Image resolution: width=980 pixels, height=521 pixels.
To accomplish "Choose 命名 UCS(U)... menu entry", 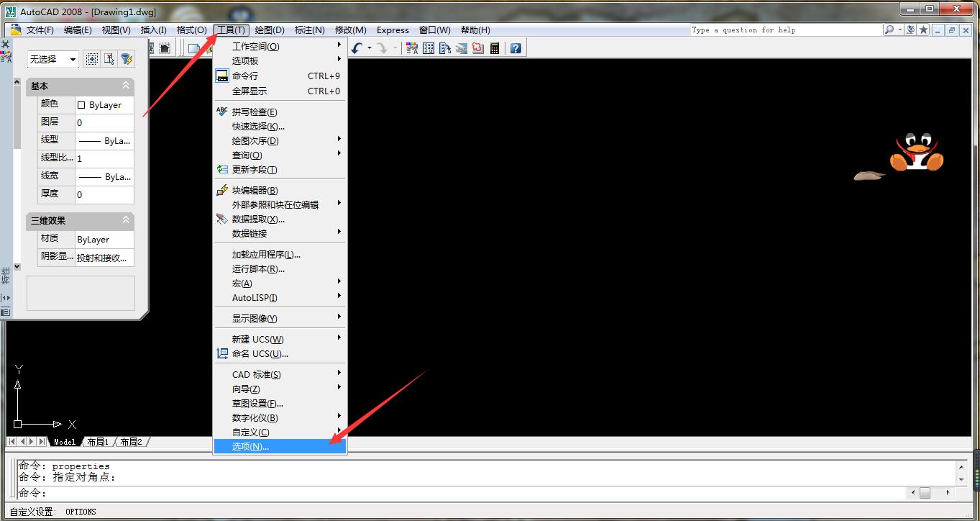I will [280, 354].
